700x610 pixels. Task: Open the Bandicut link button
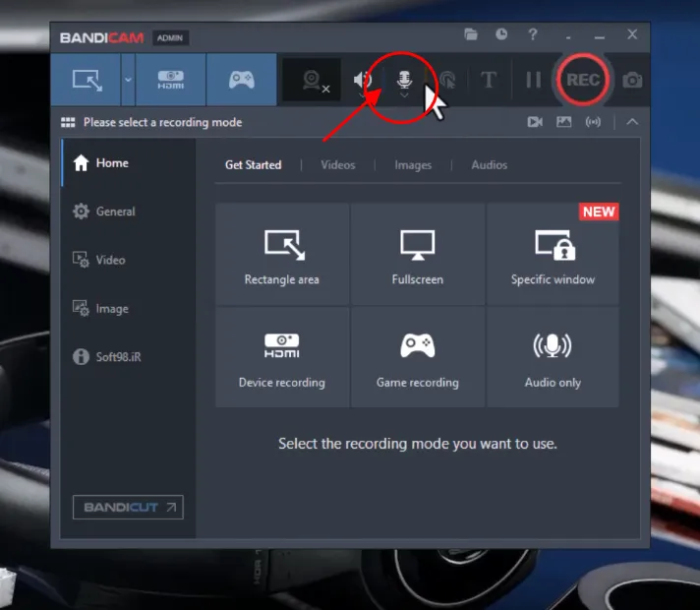[x=128, y=508]
